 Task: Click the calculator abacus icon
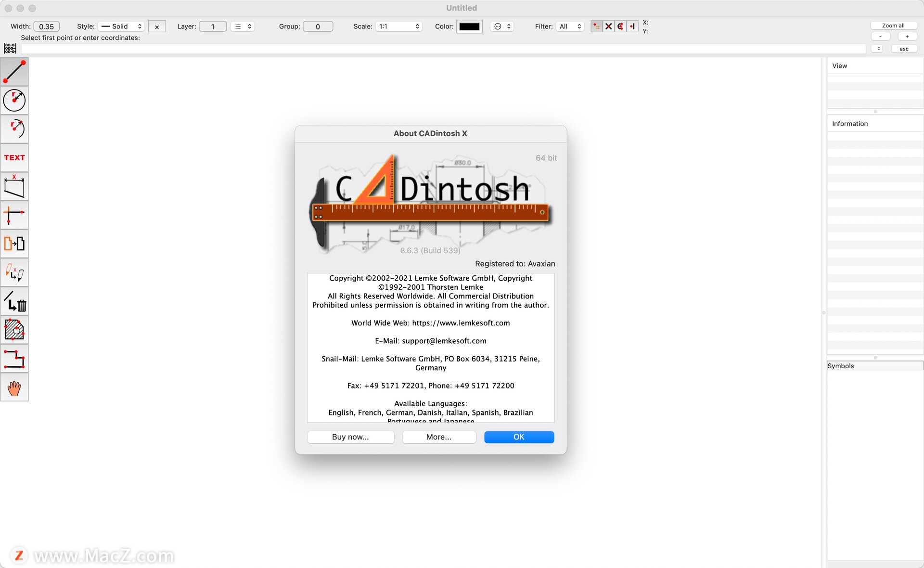pos(10,48)
